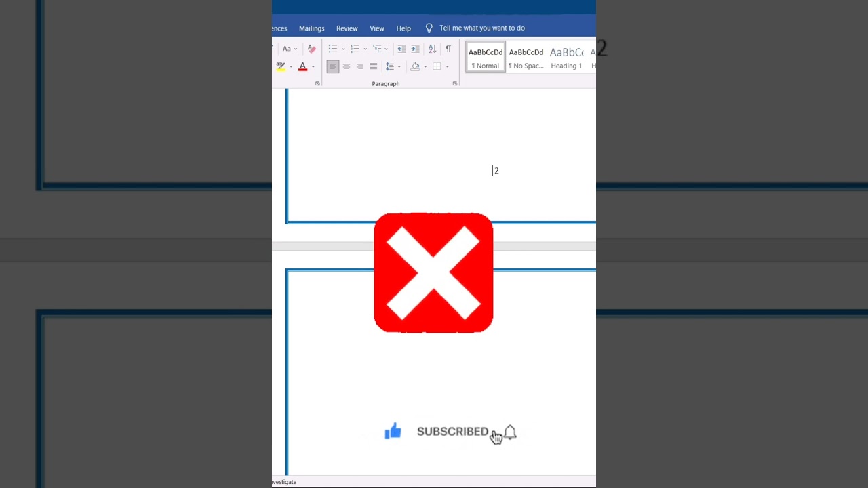Toggle Justify alignment
The image size is (868, 488).
[x=374, y=66]
